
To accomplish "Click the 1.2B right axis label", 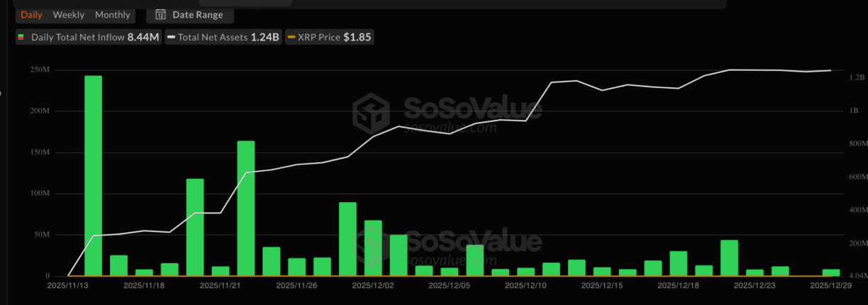I will (x=857, y=77).
